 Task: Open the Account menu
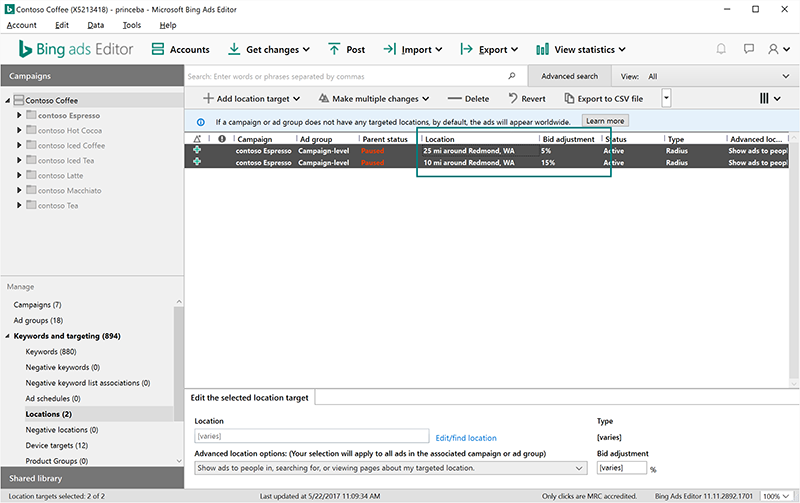pos(21,25)
